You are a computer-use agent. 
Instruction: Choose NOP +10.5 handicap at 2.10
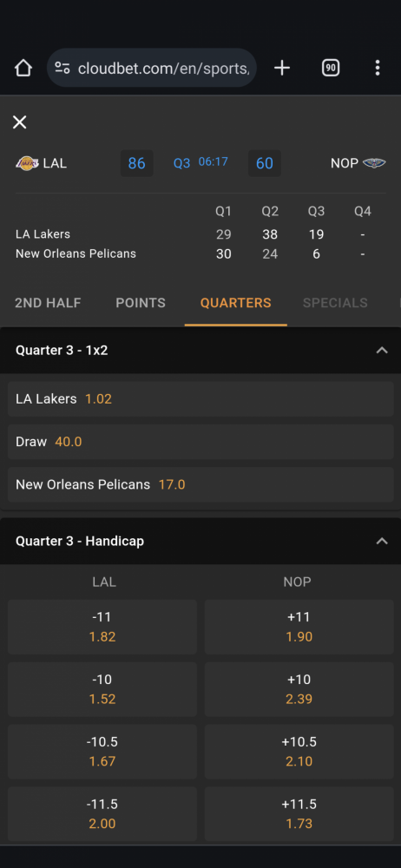point(299,751)
